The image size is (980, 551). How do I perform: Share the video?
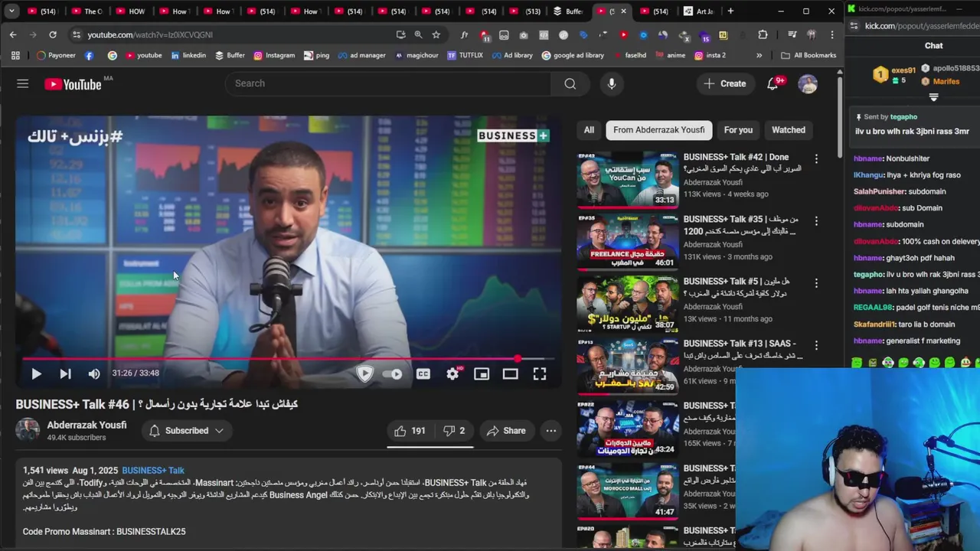506,431
